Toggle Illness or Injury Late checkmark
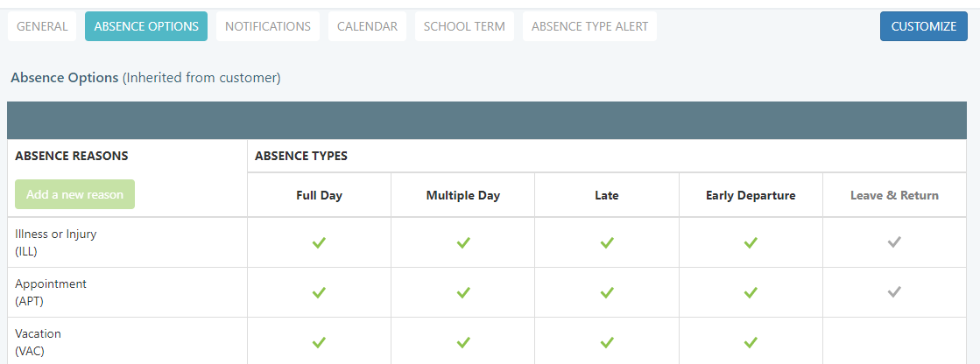 coord(606,242)
